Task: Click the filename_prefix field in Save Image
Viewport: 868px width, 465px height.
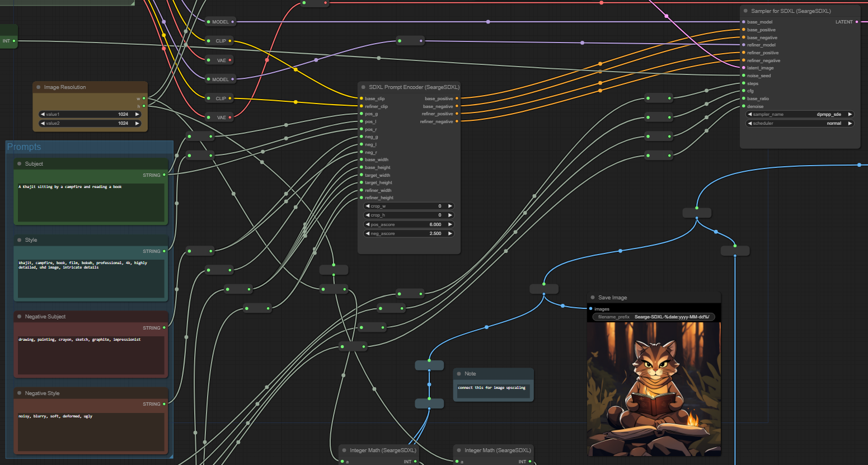Action: click(654, 317)
